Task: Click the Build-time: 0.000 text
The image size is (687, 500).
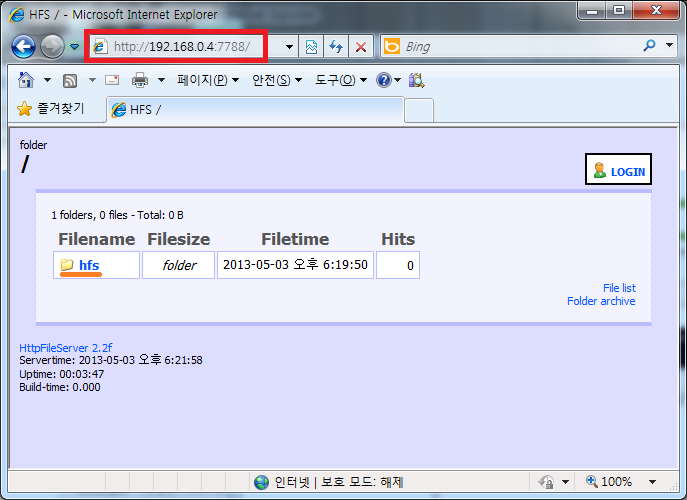Action: click(x=60, y=387)
